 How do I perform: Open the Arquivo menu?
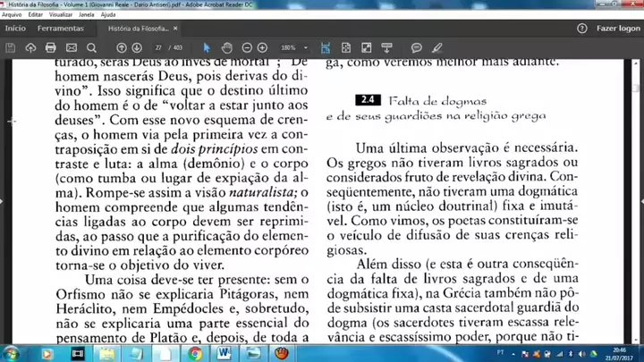(x=12, y=15)
